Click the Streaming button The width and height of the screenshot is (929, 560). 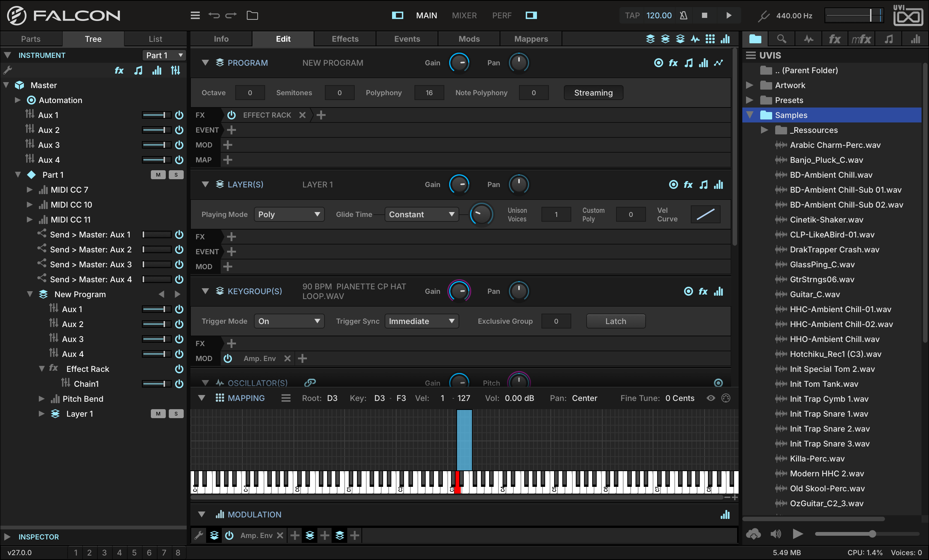coord(593,93)
